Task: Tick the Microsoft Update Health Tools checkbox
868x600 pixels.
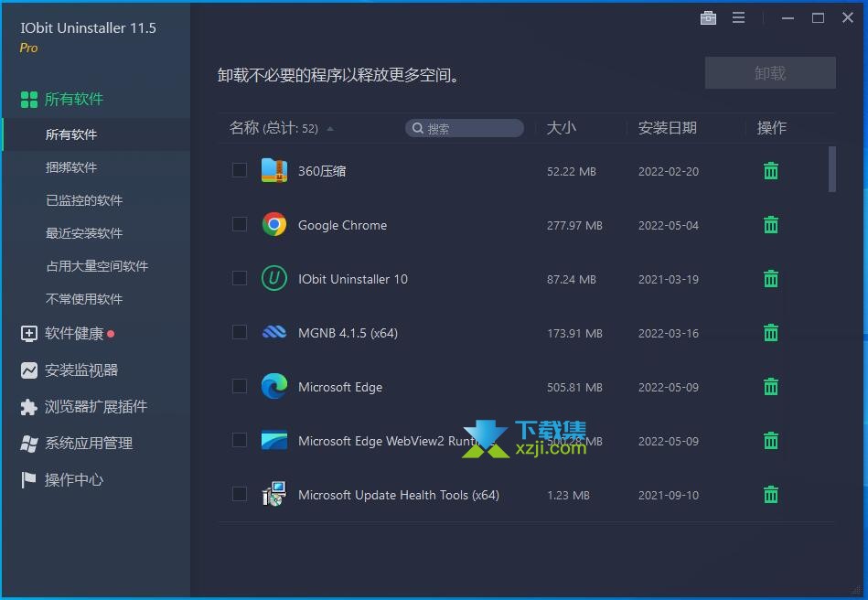Action: coord(240,493)
